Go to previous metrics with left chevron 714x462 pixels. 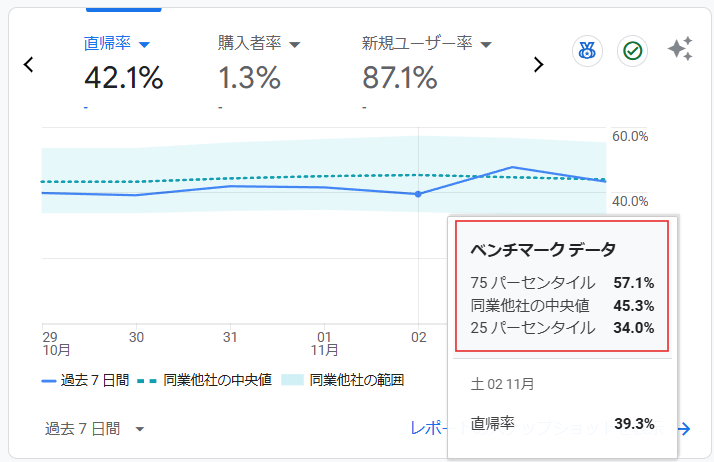(x=29, y=65)
